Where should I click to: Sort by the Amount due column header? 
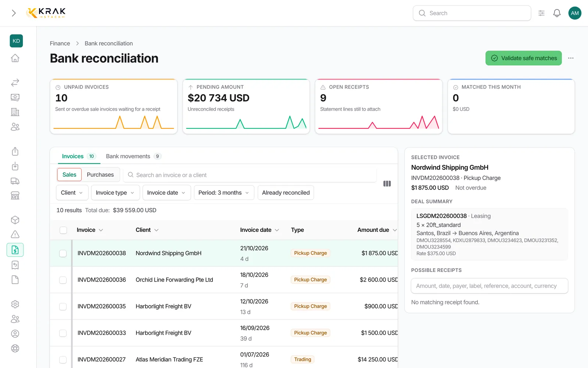point(377,230)
